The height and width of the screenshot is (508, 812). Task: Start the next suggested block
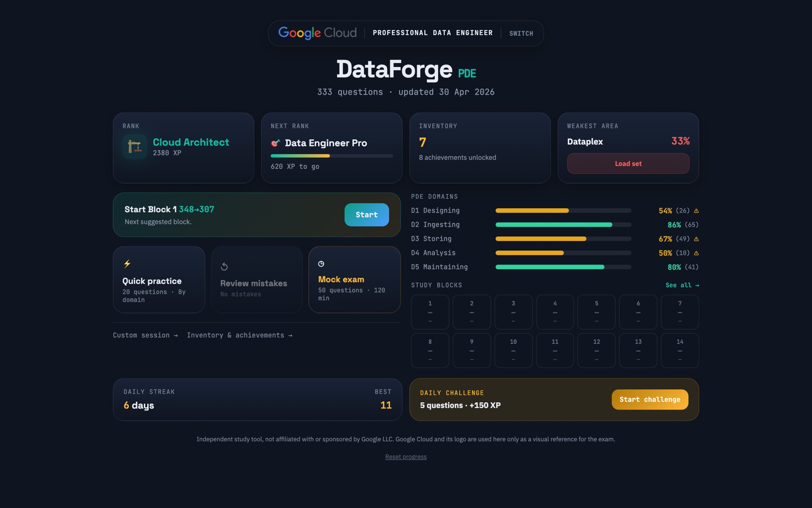pos(367,215)
